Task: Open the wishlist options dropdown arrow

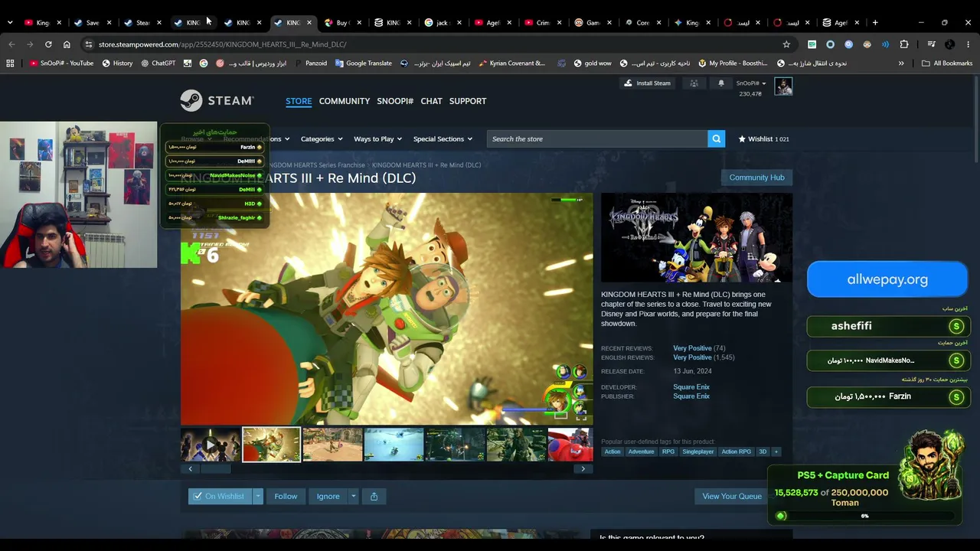Action: point(258,497)
